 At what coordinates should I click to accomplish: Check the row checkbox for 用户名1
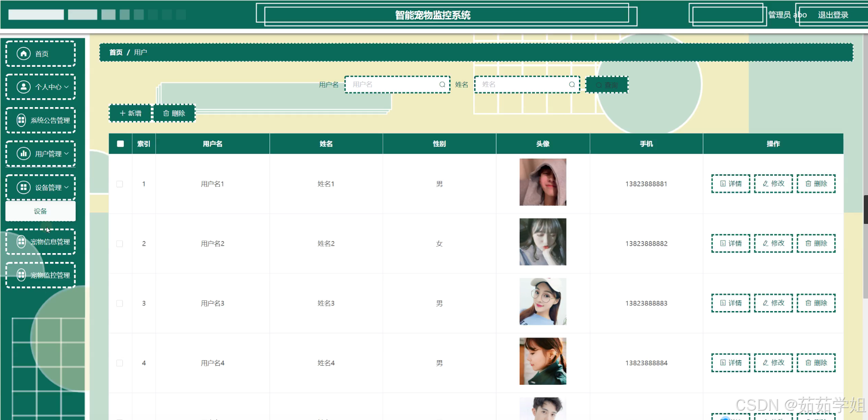tap(120, 184)
